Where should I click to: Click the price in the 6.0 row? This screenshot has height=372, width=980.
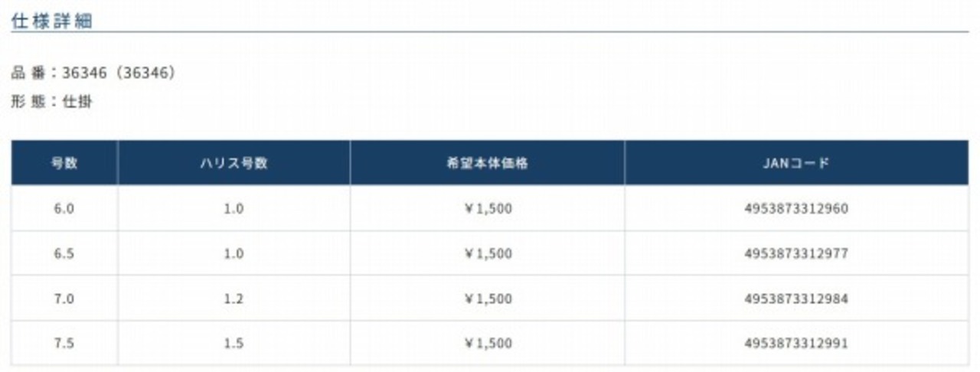pos(488,208)
